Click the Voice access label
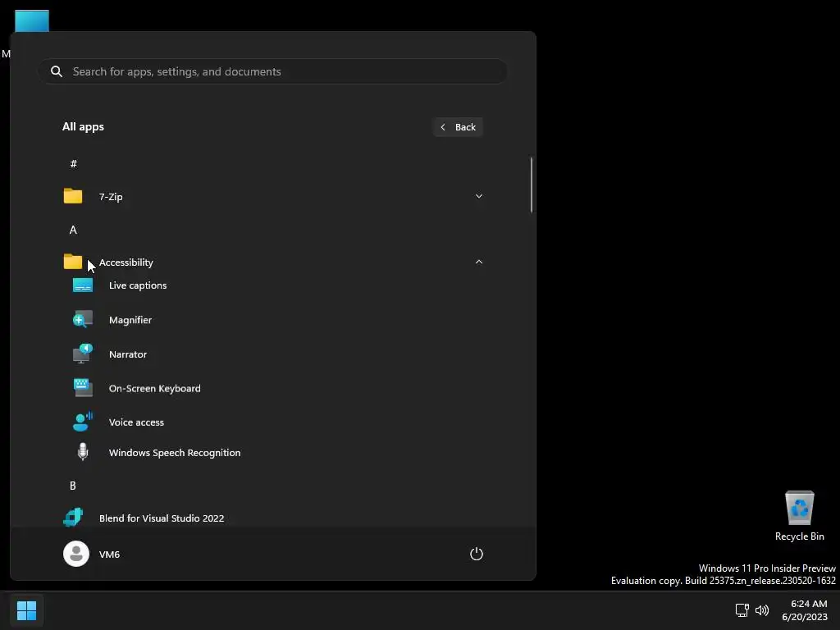Image resolution: width=840 pixels, height=630 pixels. click(136, 422)
